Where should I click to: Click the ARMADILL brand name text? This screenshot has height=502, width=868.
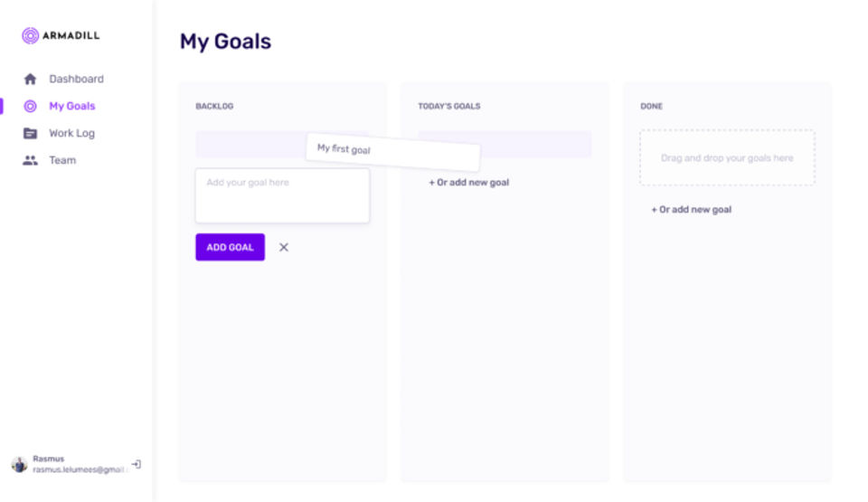click(x=71, y=35)
